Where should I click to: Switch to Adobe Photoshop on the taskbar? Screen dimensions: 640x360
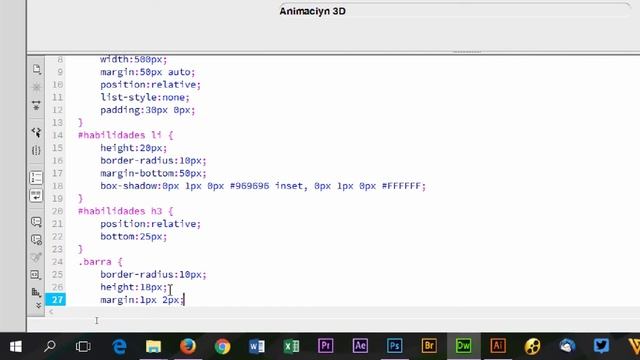(394, 346)
